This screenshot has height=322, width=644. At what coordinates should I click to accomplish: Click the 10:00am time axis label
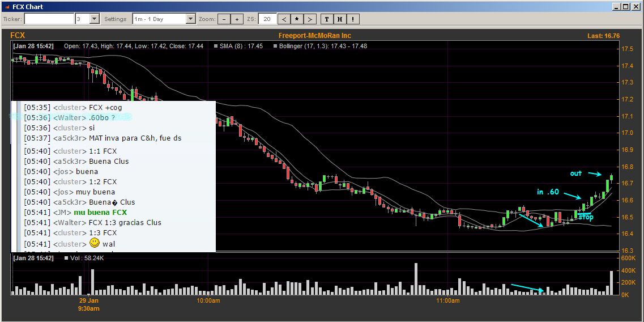pos(208,300)
